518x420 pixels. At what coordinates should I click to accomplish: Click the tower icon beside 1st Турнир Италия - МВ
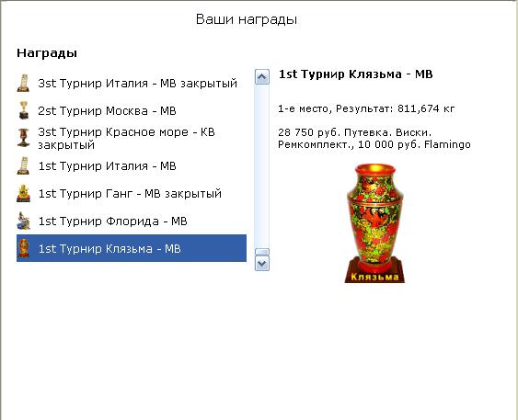(23, 165)
